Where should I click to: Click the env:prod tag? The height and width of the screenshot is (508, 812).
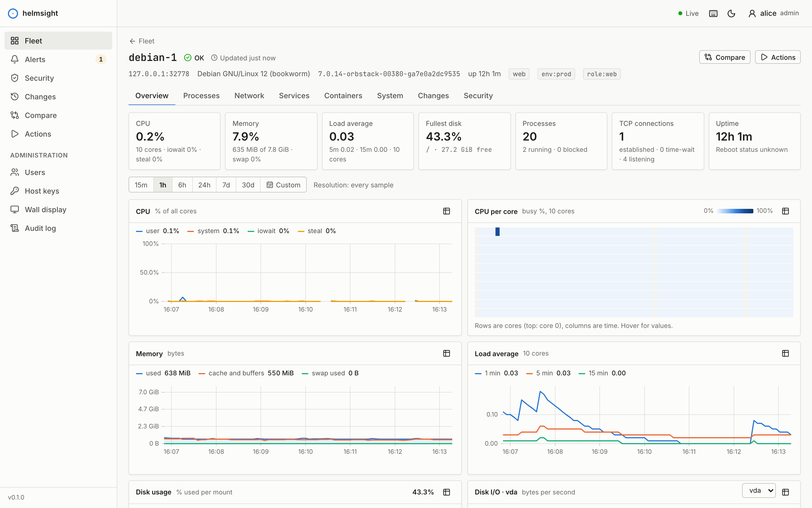tap(556, 74)
